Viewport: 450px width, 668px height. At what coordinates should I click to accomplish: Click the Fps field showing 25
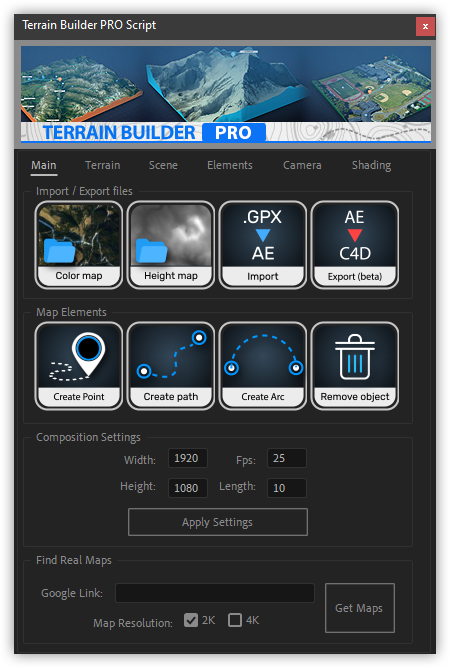pos(287,458)
